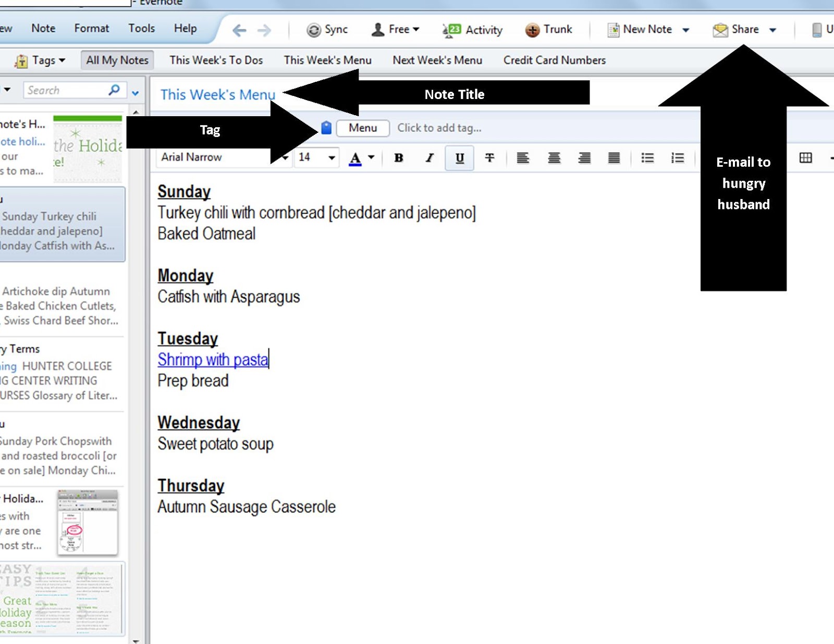Toggle underline formatting

click(460, 158)
